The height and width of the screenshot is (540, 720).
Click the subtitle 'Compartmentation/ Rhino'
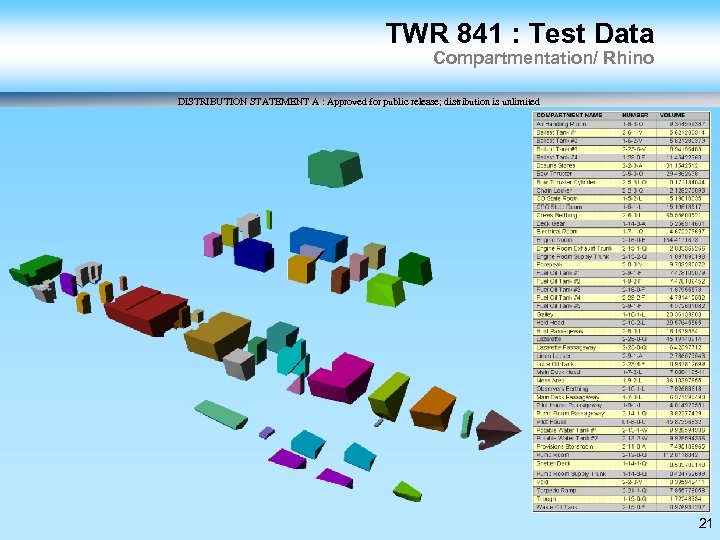coord(544,58)
